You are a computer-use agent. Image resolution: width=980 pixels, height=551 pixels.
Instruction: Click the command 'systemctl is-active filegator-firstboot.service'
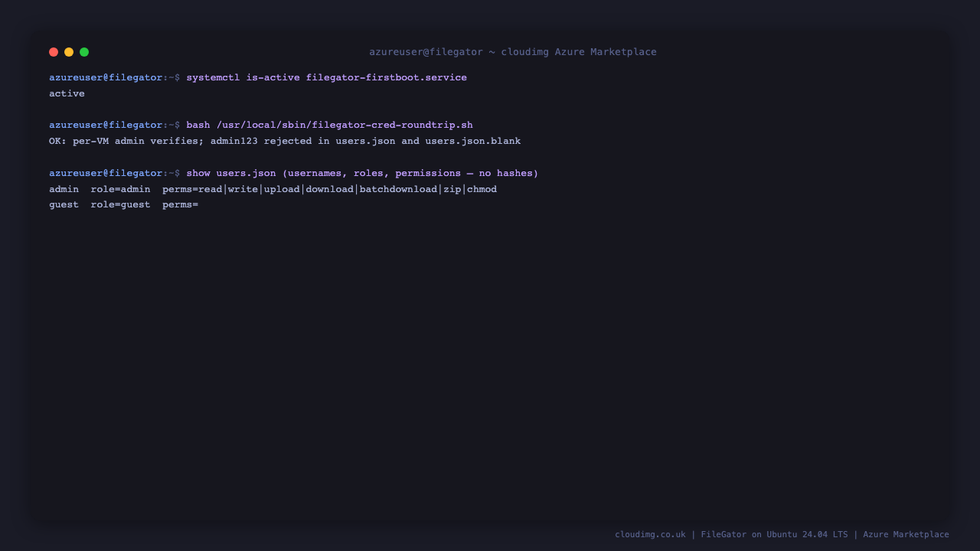tap(326, 77)
